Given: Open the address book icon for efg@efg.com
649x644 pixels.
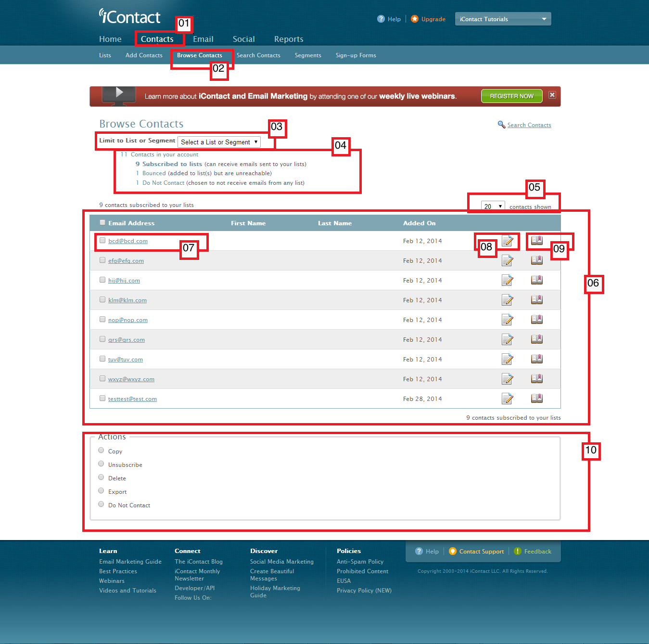Looking at the screenshot, I should point(536,260).
